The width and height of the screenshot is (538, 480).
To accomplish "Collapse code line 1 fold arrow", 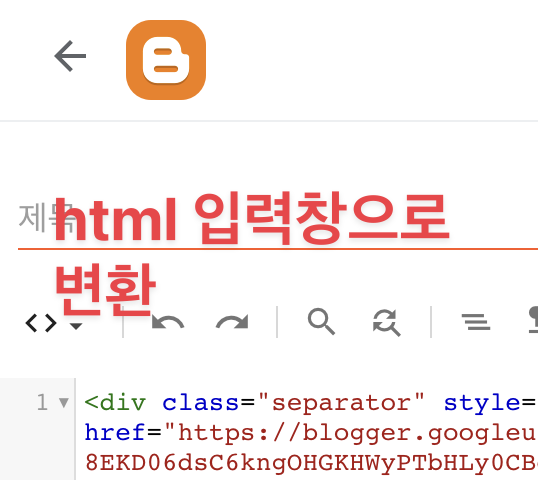I will (63, 402).
